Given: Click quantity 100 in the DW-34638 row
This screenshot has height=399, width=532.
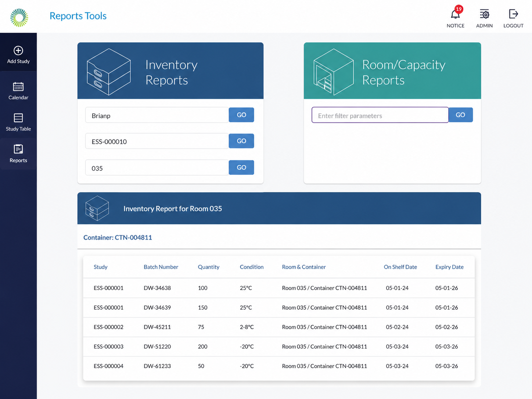Looking at the screenshot, I should pyautogui.click(x=203, y=288).
